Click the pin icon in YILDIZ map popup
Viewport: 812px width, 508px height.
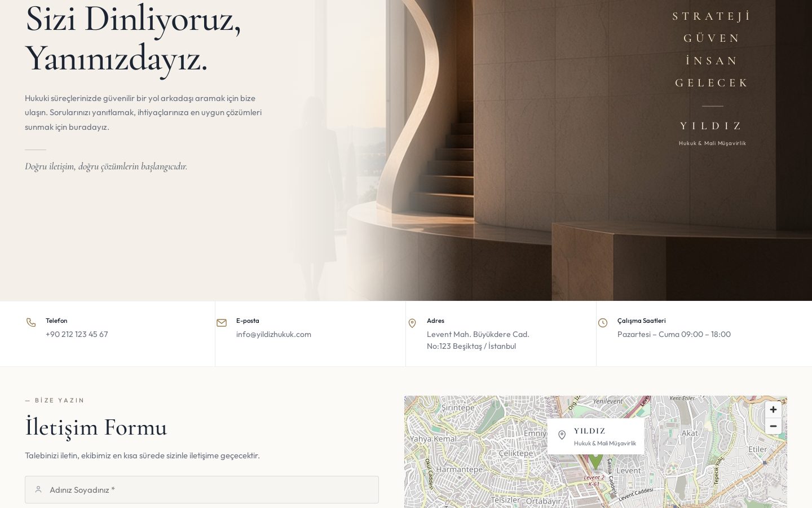pyautogui.click(x=562, y=435)
